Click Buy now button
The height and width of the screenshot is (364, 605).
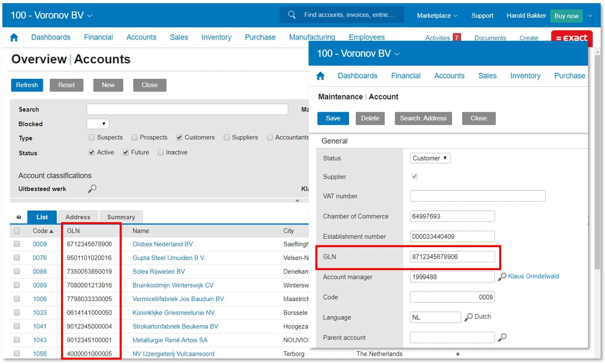567,16
